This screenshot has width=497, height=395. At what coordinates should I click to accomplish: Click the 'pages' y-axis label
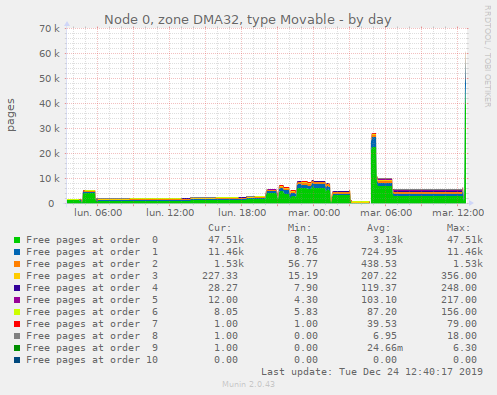tap(11, 115)
